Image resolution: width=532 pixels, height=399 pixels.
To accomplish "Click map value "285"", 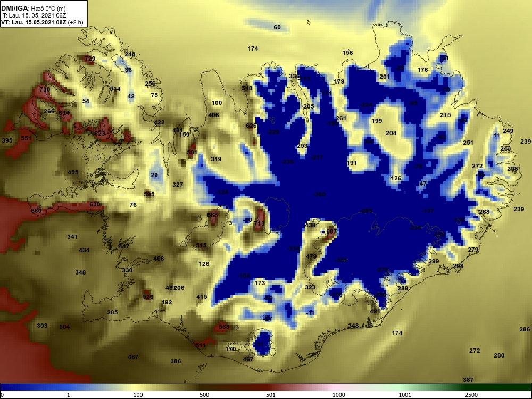I will click(x=112, y=312).
